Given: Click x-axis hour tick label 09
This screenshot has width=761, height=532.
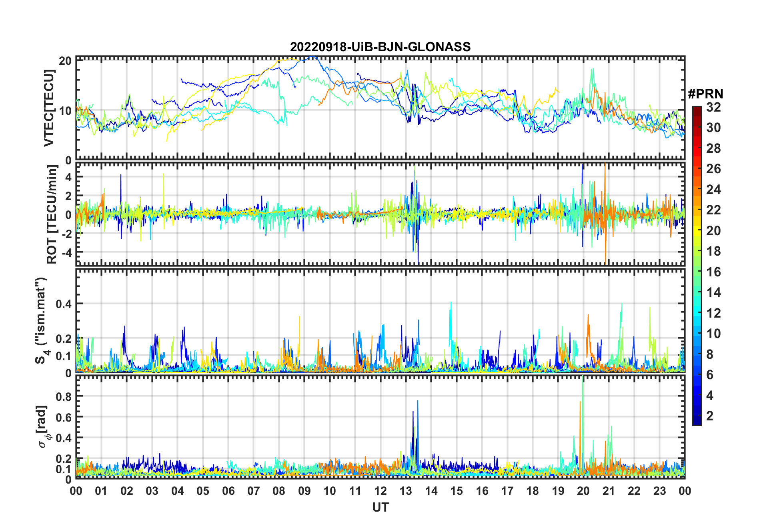Looking at the screenshot, I should pyautogui.click(x=304, y=491).
